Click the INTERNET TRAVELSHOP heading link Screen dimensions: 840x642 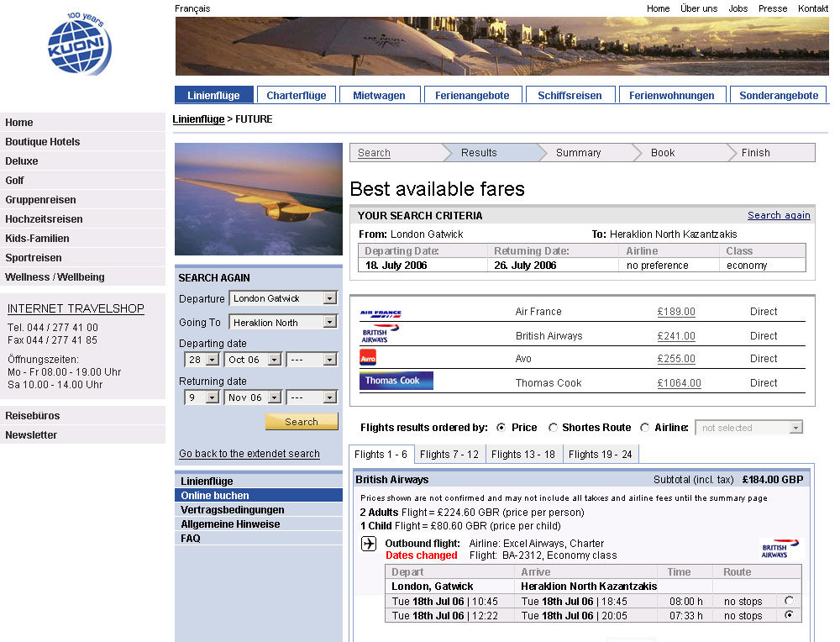point(76,308)
